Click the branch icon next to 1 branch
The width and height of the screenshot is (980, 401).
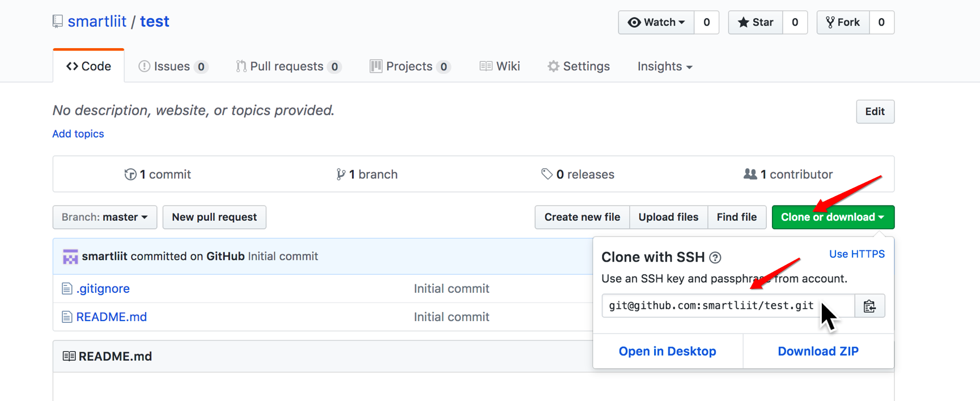point(340,174)
